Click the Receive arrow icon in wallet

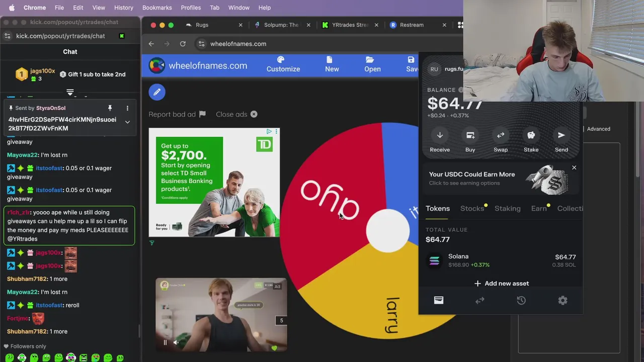click(440, 135)
